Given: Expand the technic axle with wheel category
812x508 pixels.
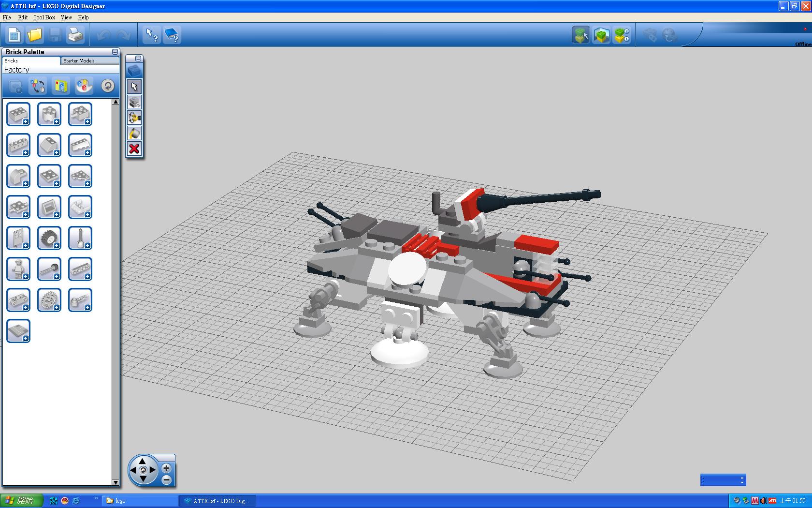Looking at the screenshot, I should pyautogui.click(x=49, y=269).
